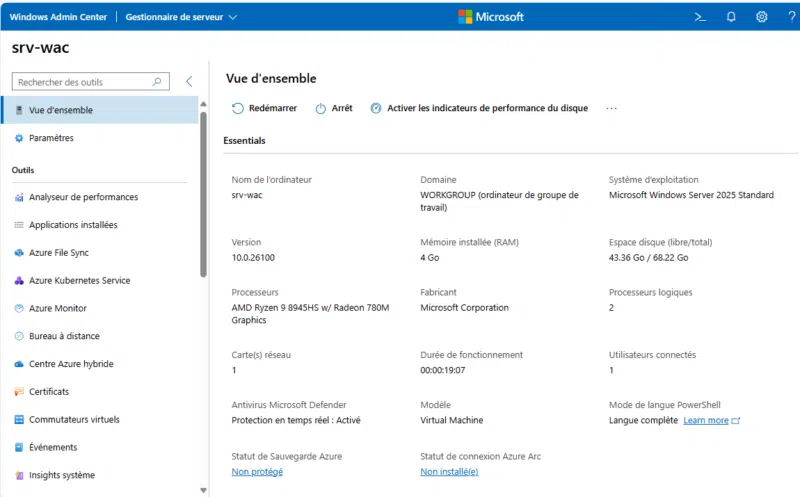Click the search magnifier in tools box
Image resolution: width=800 pixels, height=497 pixels.
coord(157,82)
